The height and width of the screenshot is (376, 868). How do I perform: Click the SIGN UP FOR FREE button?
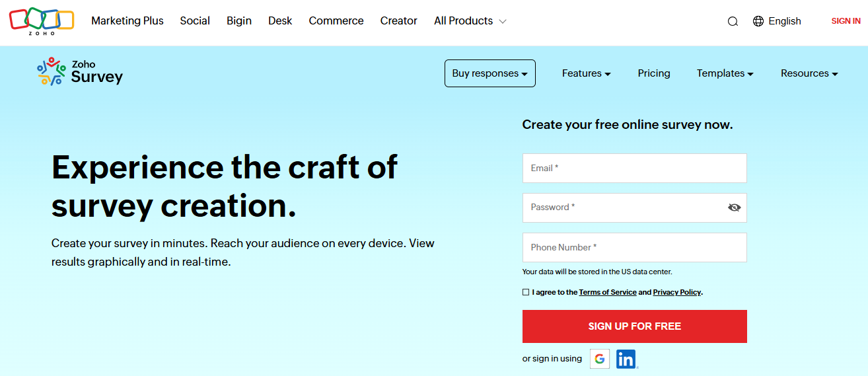click(x=635, y=326)
